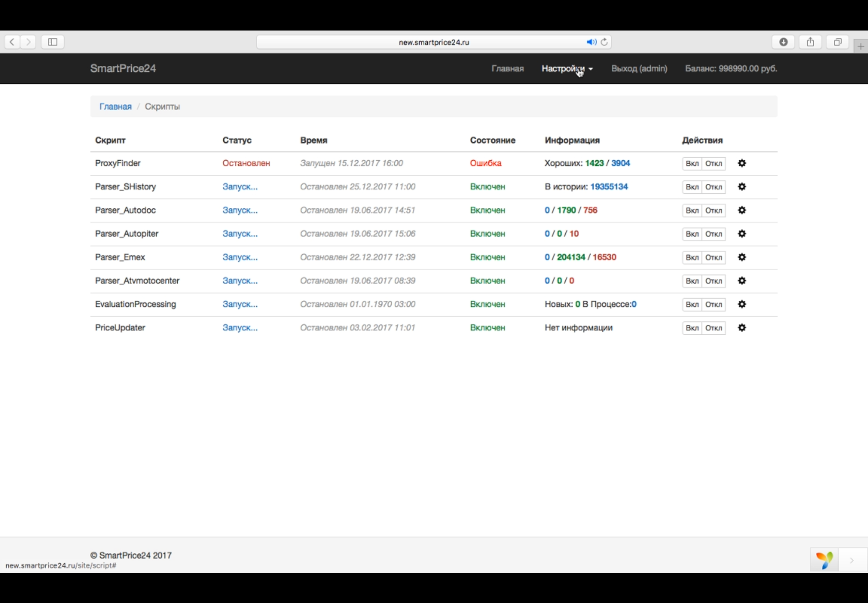Click the Share icon in Safari toolbar
This screenshot has height=603, width=868.
pyautogui.click(x=810, y=42)
